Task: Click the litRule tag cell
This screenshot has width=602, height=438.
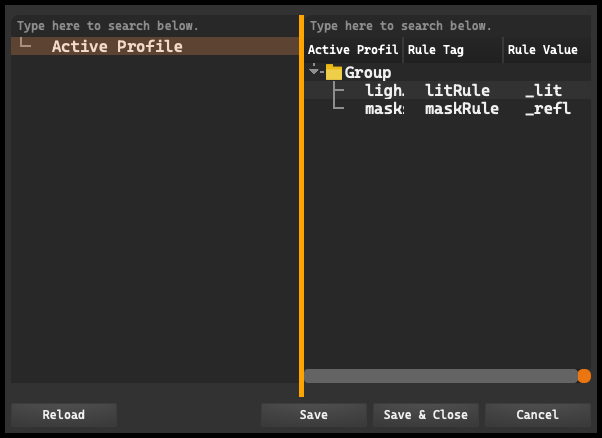Action: point(457,91)
